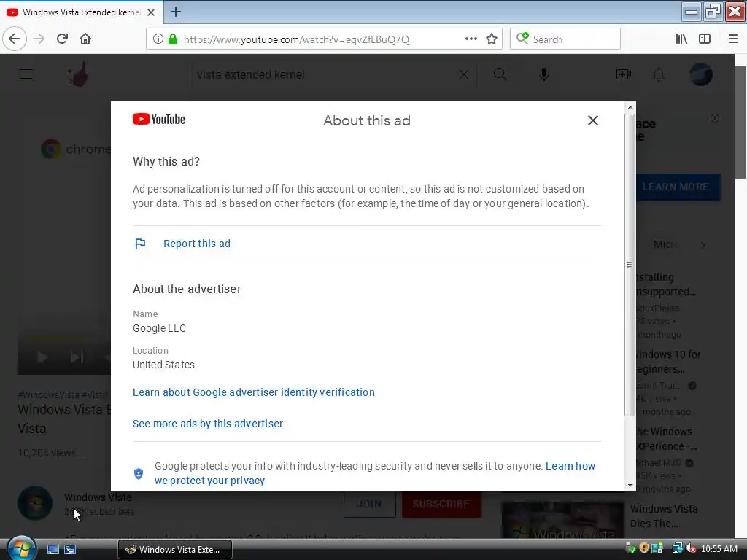
Task: Click the dialog scrollbar thumb
Action: point(630,265)
